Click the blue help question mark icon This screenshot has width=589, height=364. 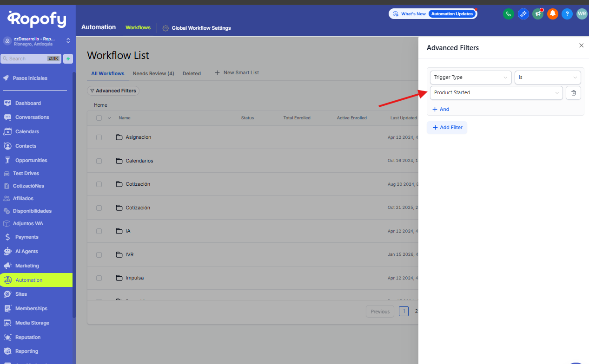coord(567,14)
